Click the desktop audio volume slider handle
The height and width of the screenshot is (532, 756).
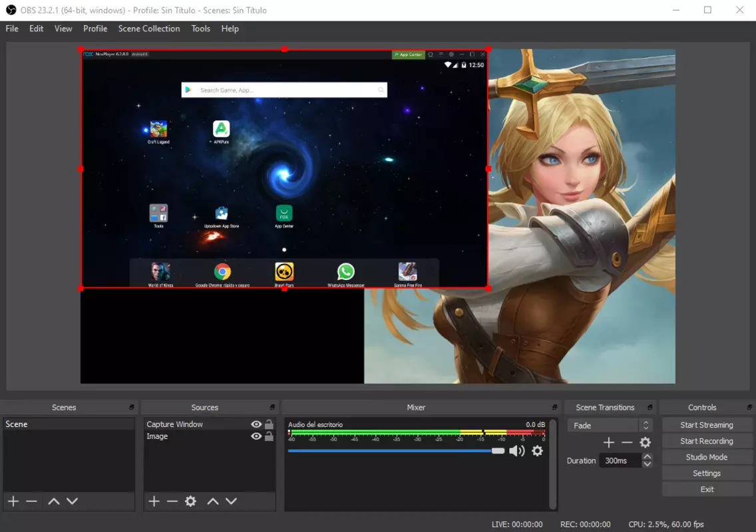(x=498, y=451)
